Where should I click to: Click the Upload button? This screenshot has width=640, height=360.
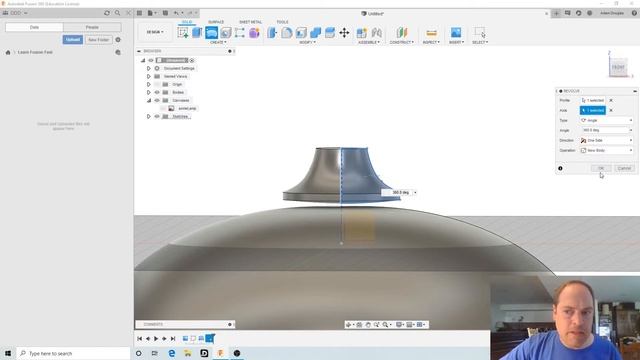coord(73,40)
